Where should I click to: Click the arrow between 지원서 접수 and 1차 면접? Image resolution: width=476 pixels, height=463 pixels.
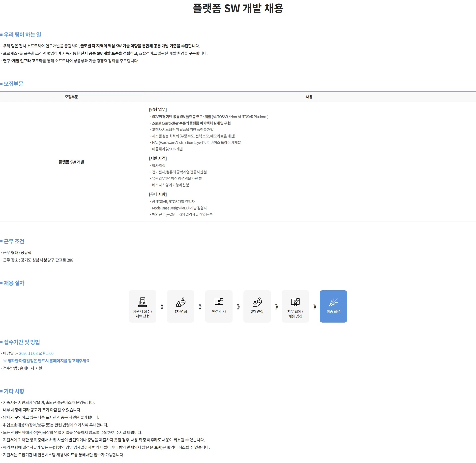tap(162, 307)
